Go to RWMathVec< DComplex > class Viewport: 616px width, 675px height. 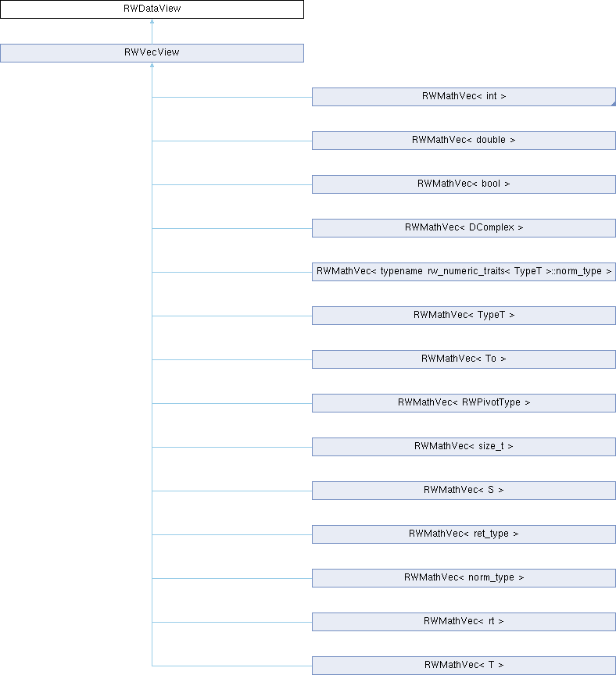click(464, 228)
